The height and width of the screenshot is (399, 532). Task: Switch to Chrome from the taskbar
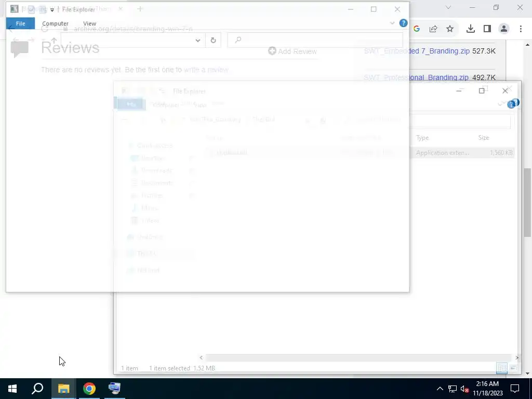click(89, 389)
